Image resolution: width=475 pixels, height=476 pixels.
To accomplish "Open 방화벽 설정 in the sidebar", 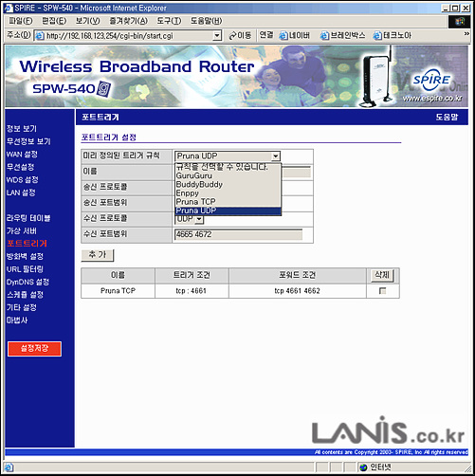I will 25,256.
